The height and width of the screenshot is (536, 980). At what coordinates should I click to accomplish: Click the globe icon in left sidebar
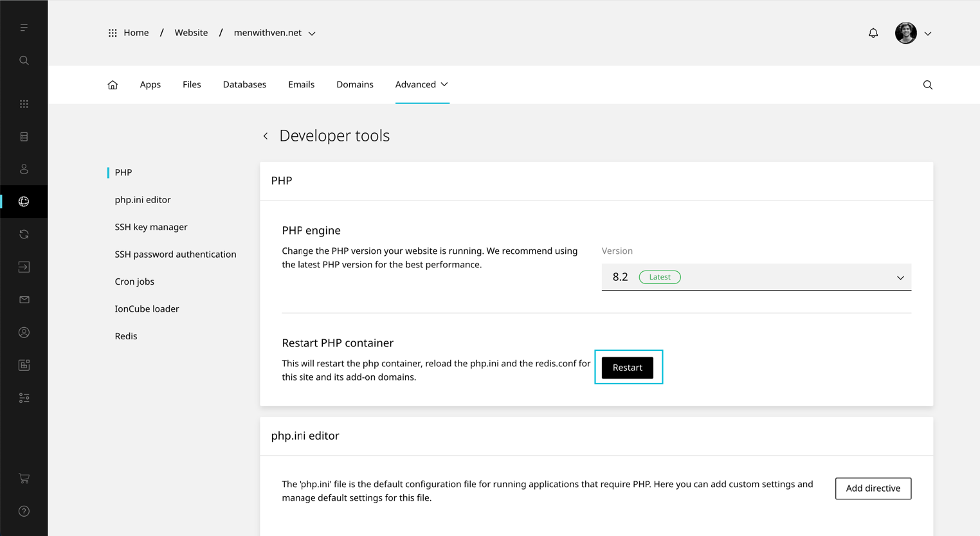click(24, 202)
